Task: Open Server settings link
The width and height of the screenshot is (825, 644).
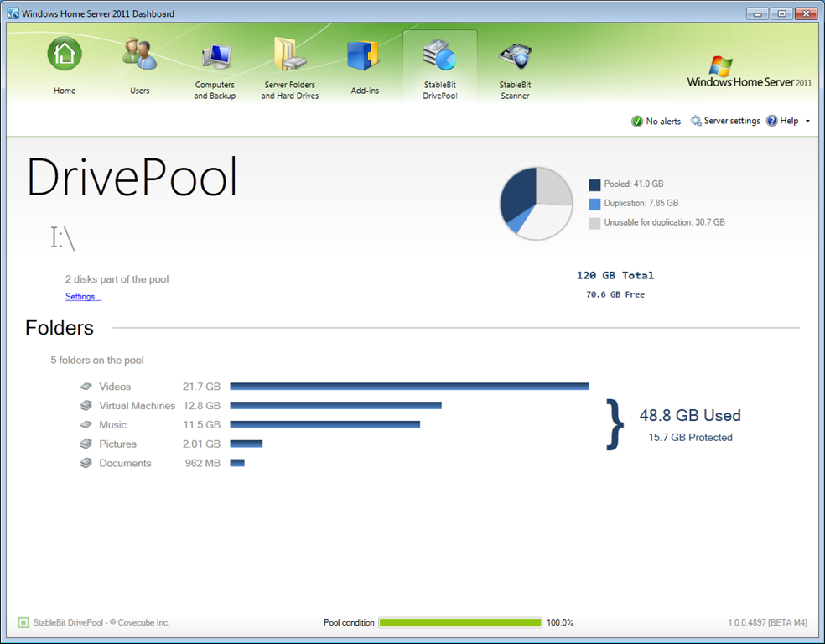Action: 732,121
